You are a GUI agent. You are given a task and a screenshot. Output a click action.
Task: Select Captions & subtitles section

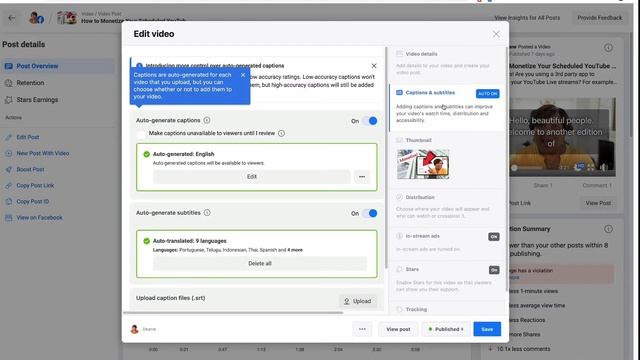pyautogui.click(x=447, y=107)
